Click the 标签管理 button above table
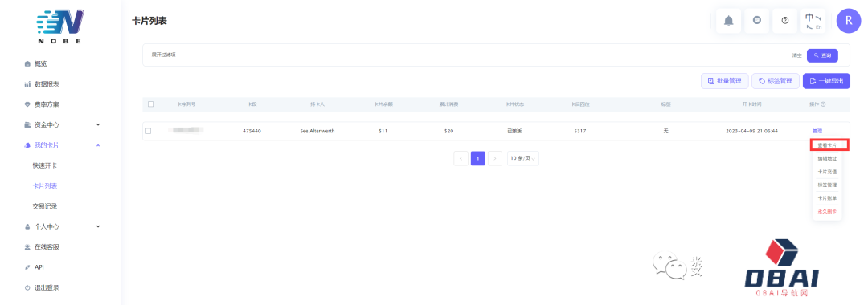This screenshot has width=868, height=305. pos(776,81)
